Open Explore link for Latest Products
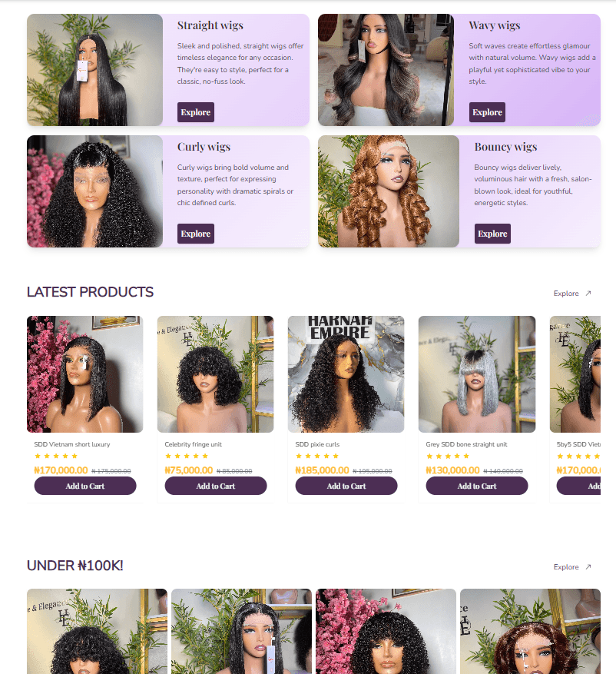 566,293
